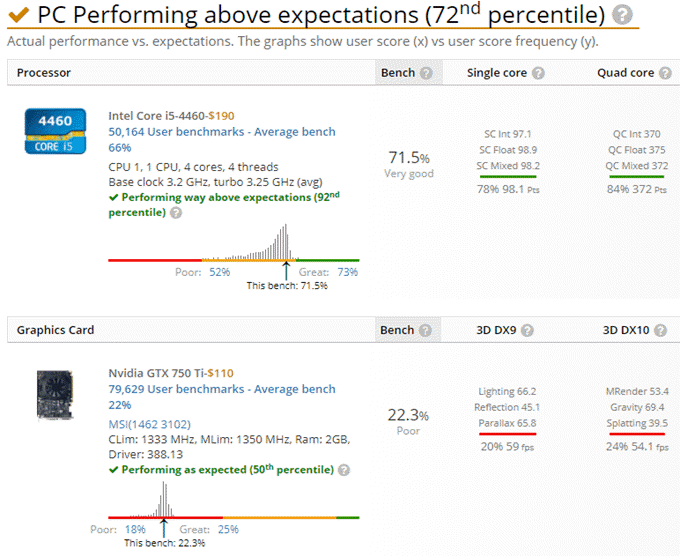The height and width of the screenshot is (557, 680).
Task: Click the graphics card score distribution histogram
Action: coord(160,502)
